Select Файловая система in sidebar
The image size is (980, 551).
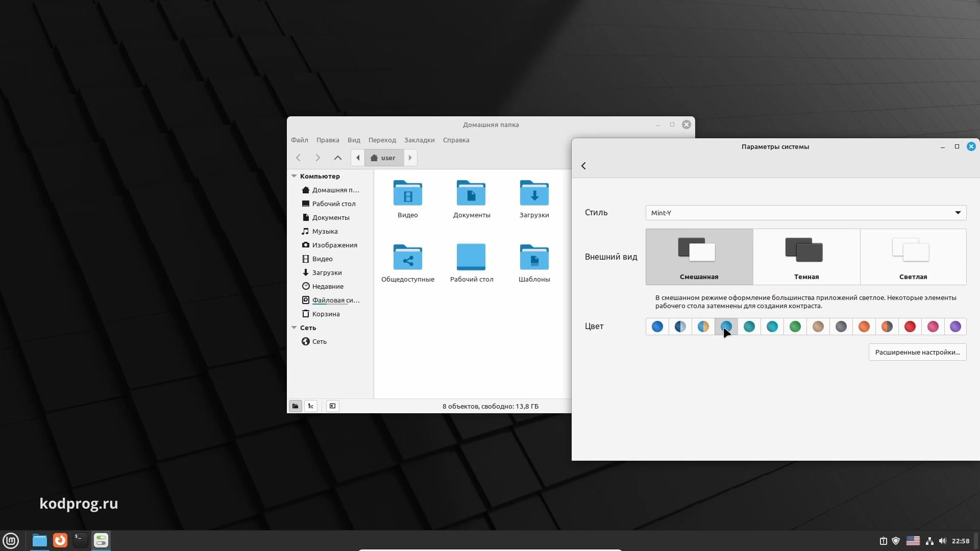click(330, 300)
